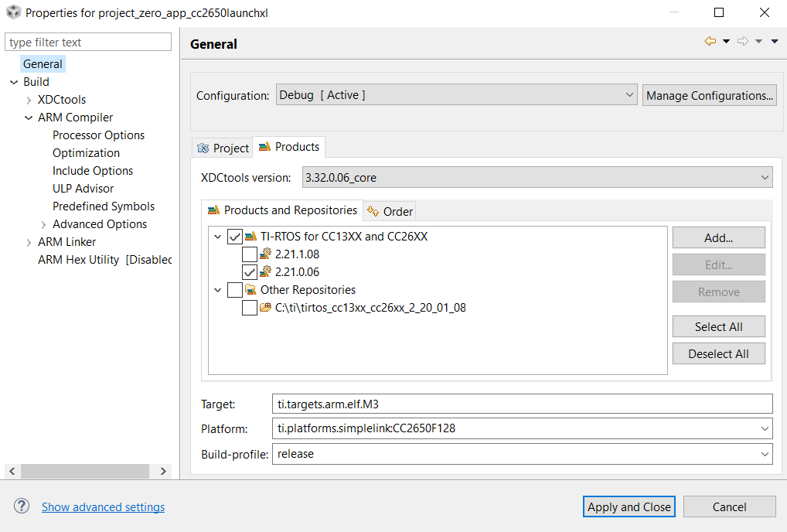Collapse the ARM Compiler tree node
The width and height of the screenshot is (787, 532).
click(x=29, y=118)
